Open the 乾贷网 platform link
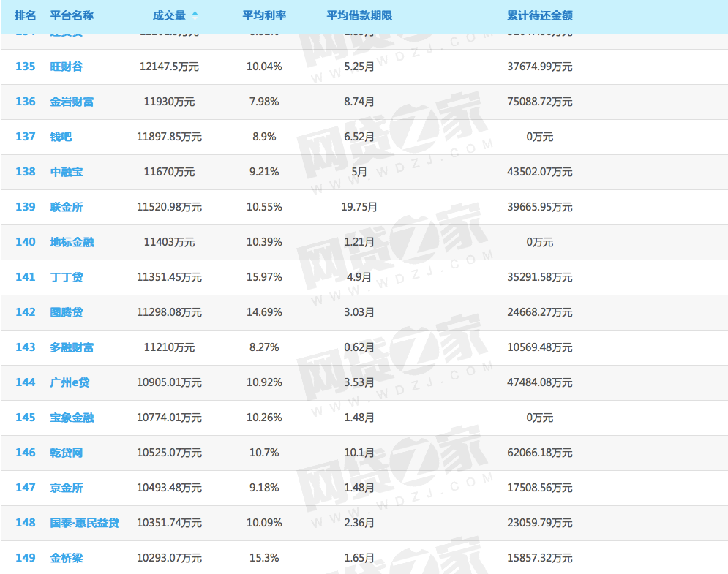The image size is (728, 574). tap(67, 453)
